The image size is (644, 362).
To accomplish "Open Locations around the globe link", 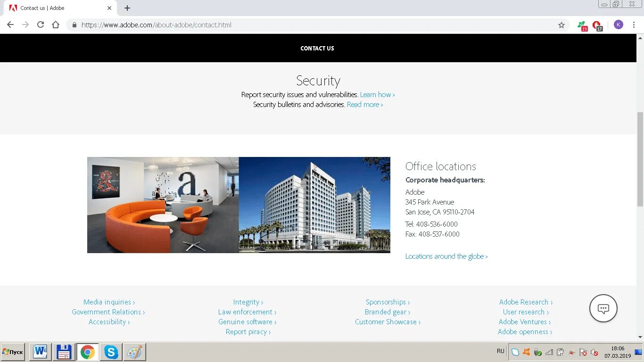I will [x=446, y=256].
